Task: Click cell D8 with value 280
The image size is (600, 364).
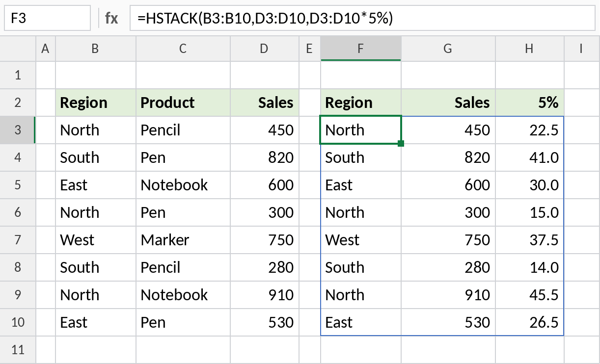Action: pyautogui.click(x=265, y=267)
